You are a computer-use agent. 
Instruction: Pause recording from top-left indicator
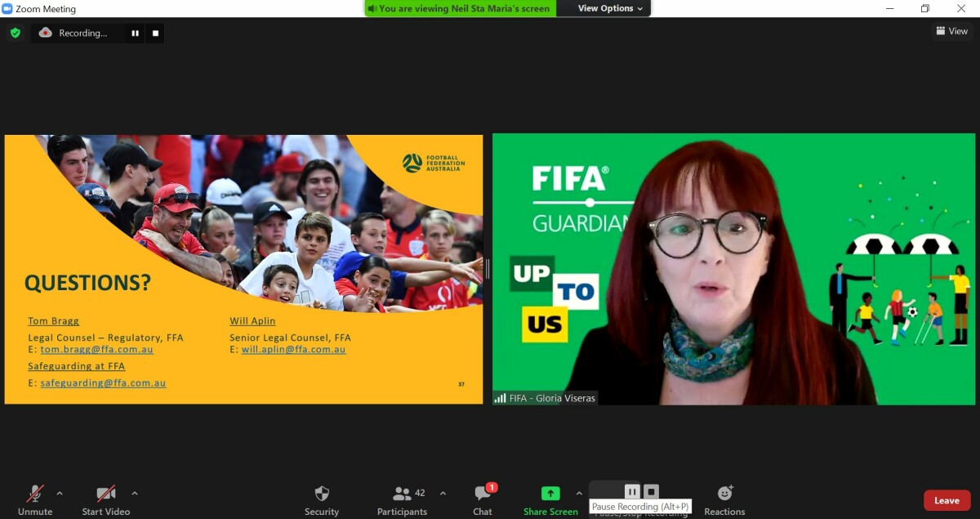[135, 34]
